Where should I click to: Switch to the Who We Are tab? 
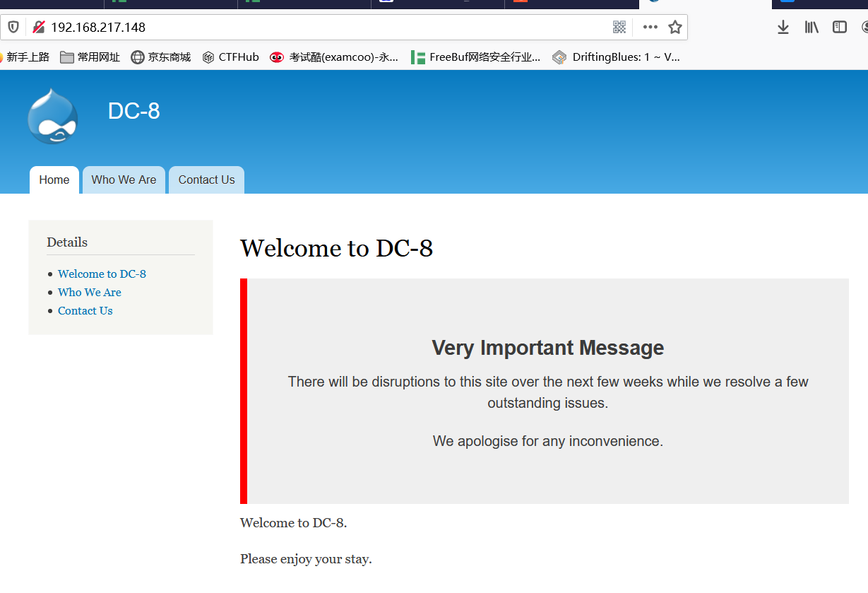(124, 180)
